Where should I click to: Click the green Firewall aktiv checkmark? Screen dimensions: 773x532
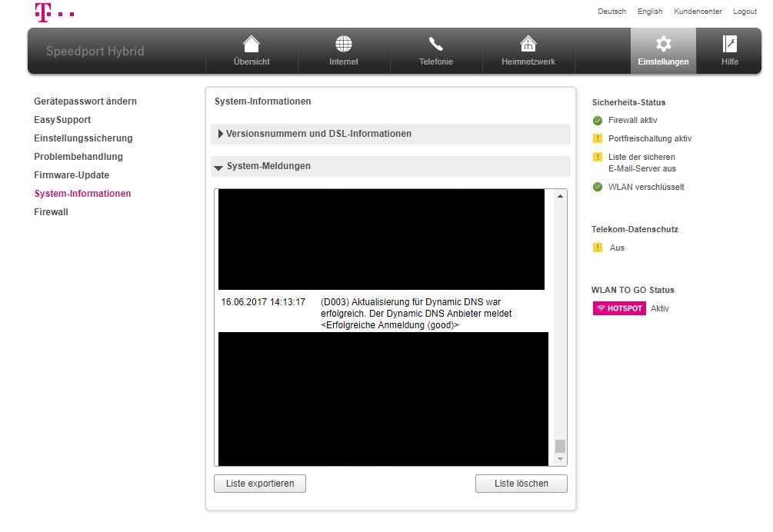tap(598, 120)
